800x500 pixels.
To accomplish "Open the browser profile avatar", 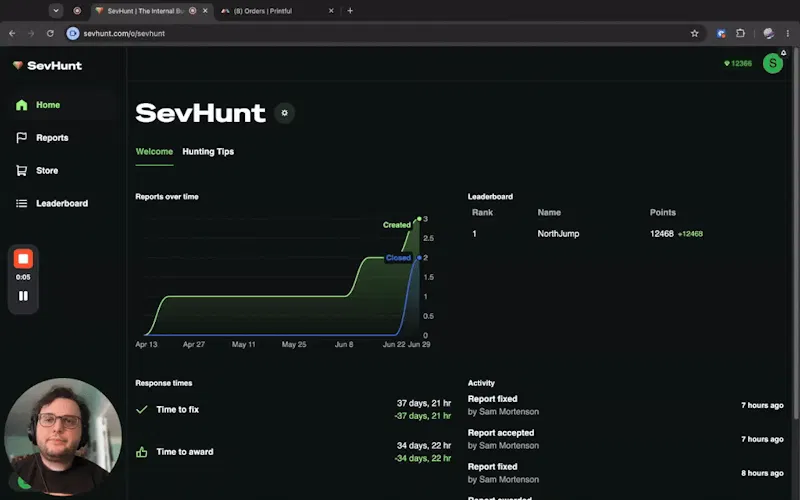I will tap(768, 33).
